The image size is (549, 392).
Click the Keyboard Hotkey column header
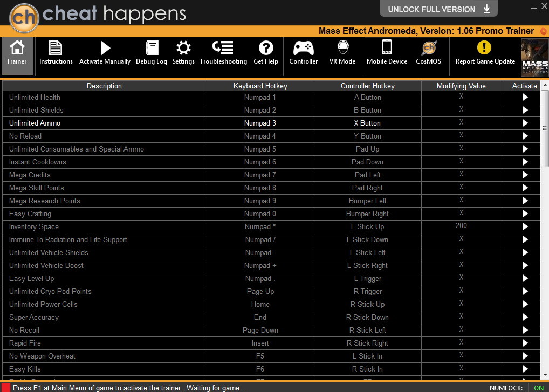tap(260, 86)
